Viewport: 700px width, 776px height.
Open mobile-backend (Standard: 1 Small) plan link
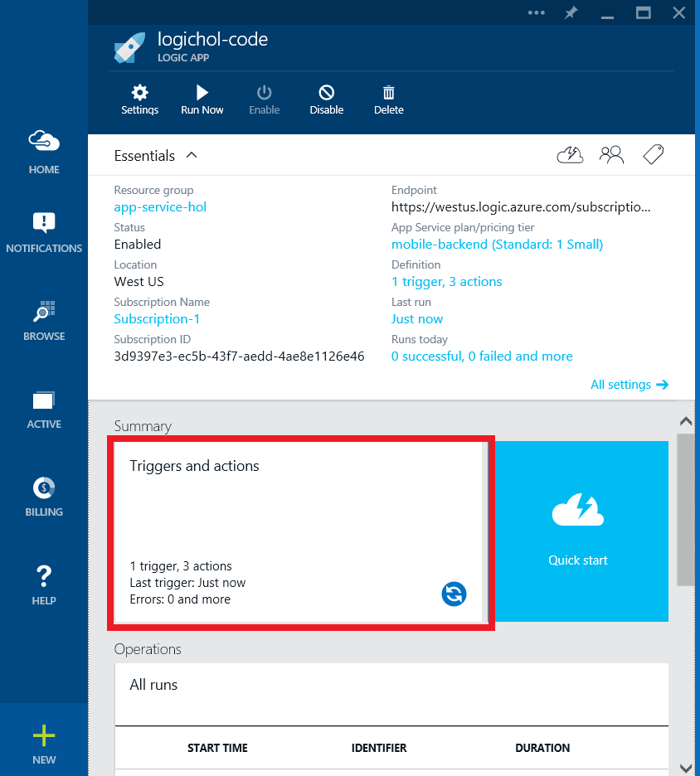coord(497,244)
